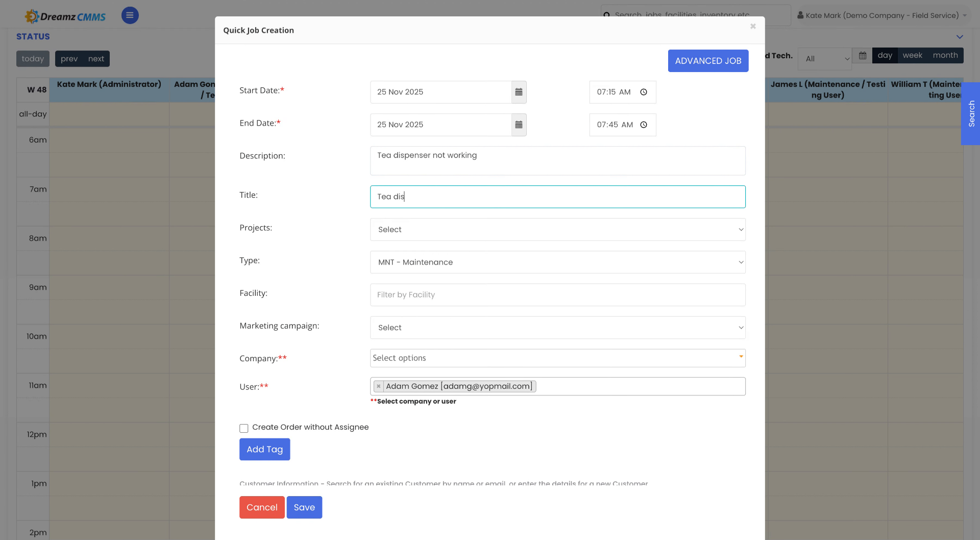Click the search magnifier in the top search bar
The height and width of the screenshot is (540, 980).
607,15
